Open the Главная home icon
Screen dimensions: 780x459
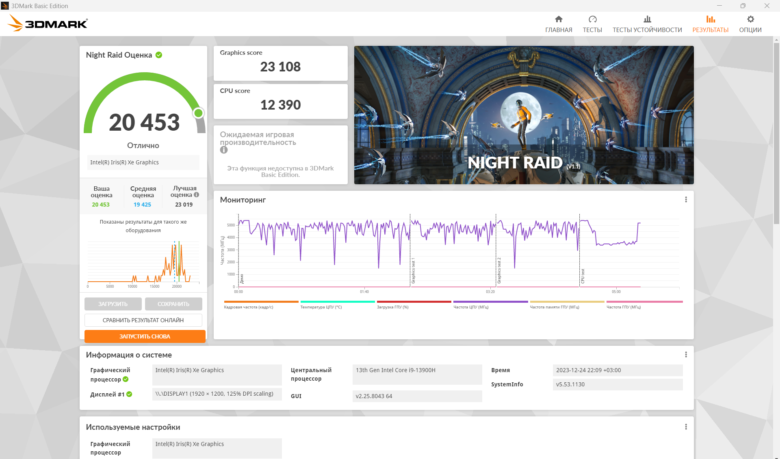point(559,19)
